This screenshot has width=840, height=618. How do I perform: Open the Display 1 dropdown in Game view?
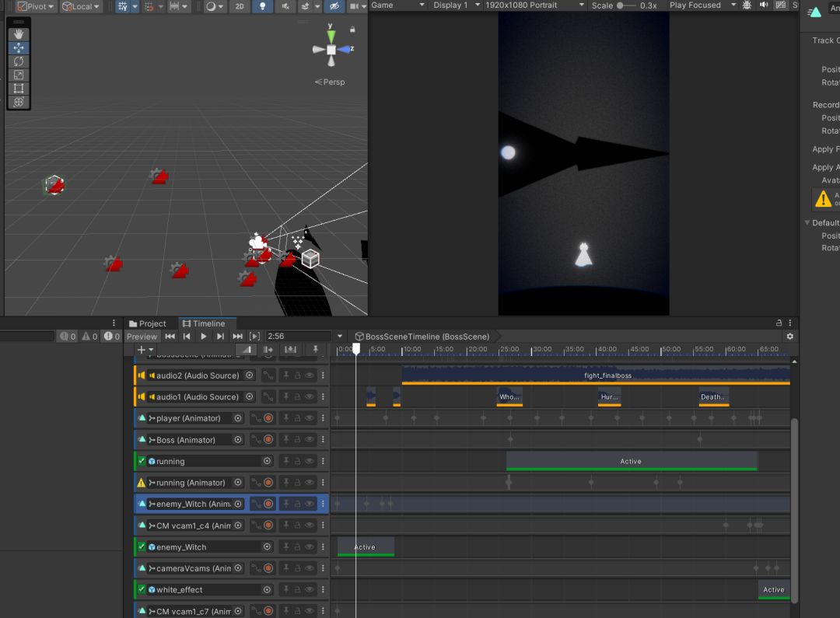pos(454,5)
